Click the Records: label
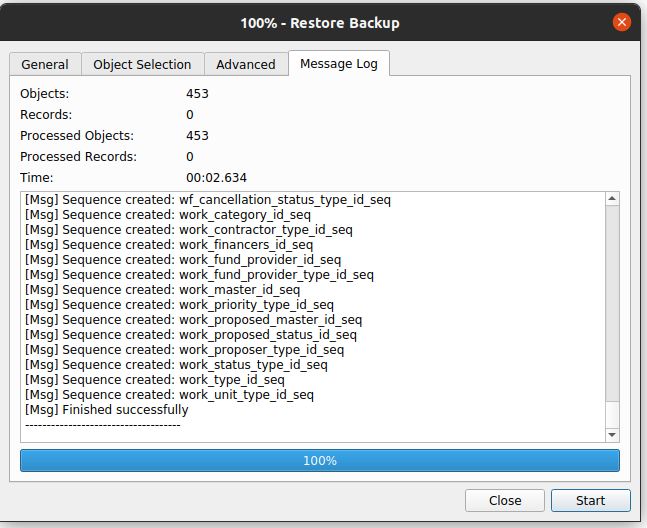This screenshot has height=528, width=647. coord(46,115)
